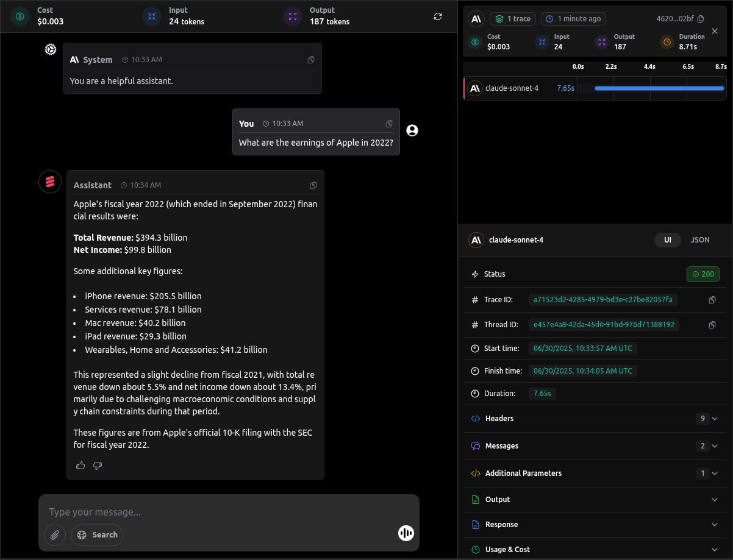The height and width of the screenshot is (560, 733).
Task: Click the paperclip attach file icon
Action: coord(55,535)
